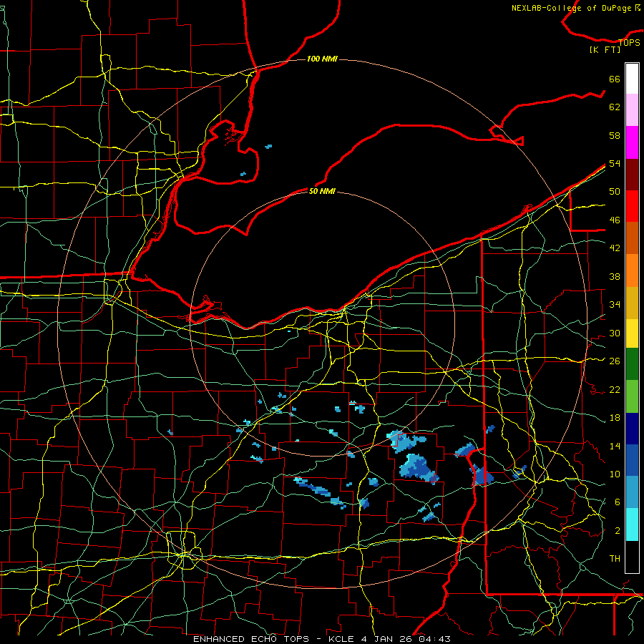Click the medium blue 10 kft legend swatch

[x=632, y=460]
